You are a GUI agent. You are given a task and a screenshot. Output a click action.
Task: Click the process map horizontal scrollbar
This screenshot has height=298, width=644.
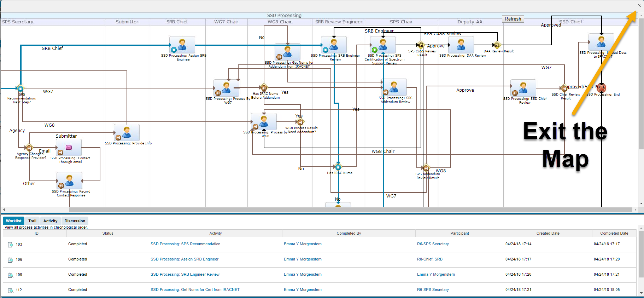pyautogui.click(x=350, y=210)
